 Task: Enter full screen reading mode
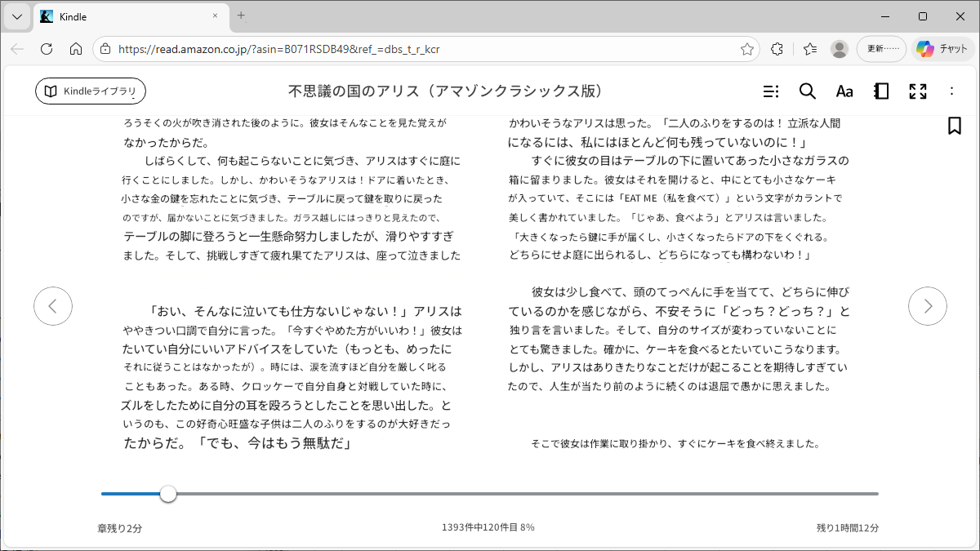point(918,91)
